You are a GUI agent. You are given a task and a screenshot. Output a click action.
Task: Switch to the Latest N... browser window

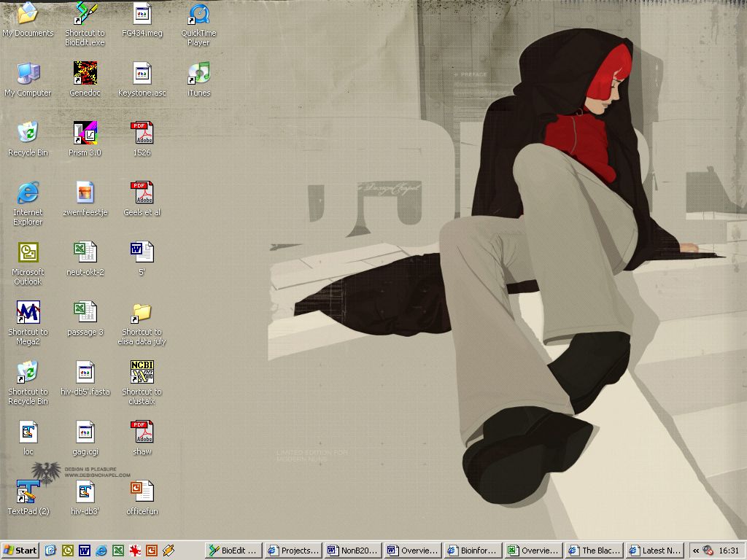pos(655,551)
